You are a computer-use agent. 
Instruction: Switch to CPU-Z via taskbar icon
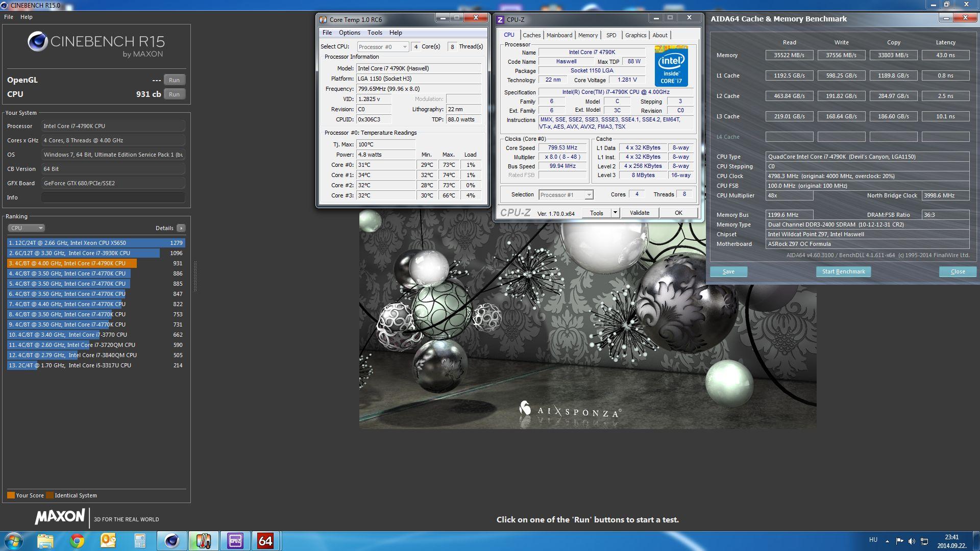(x=235, y=541)
